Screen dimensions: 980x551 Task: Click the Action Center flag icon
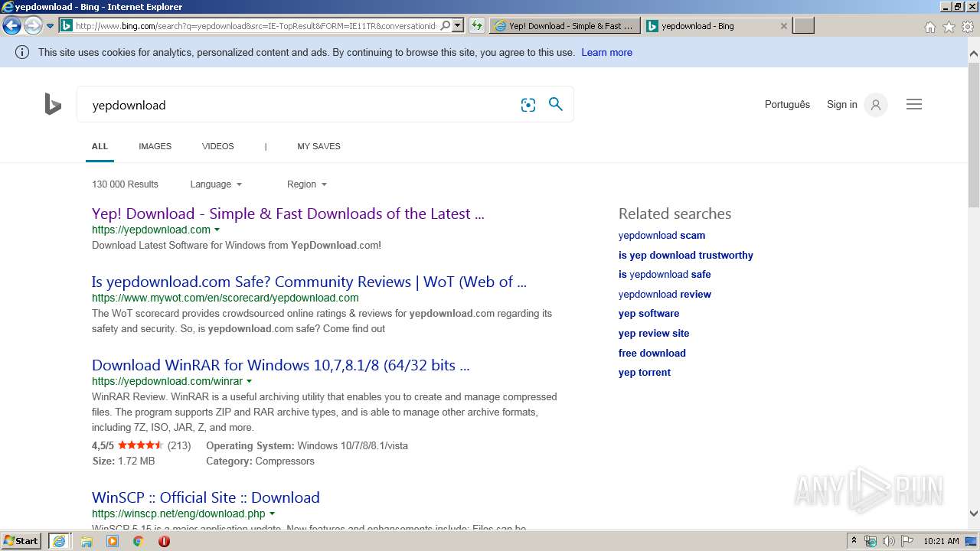906,541
